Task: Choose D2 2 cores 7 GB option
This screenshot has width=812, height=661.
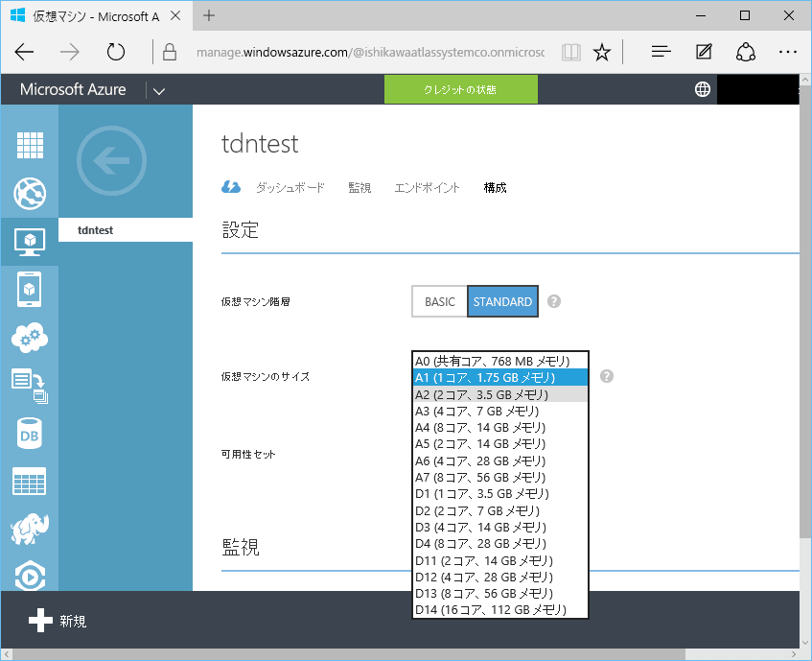Action: (500, 510)
